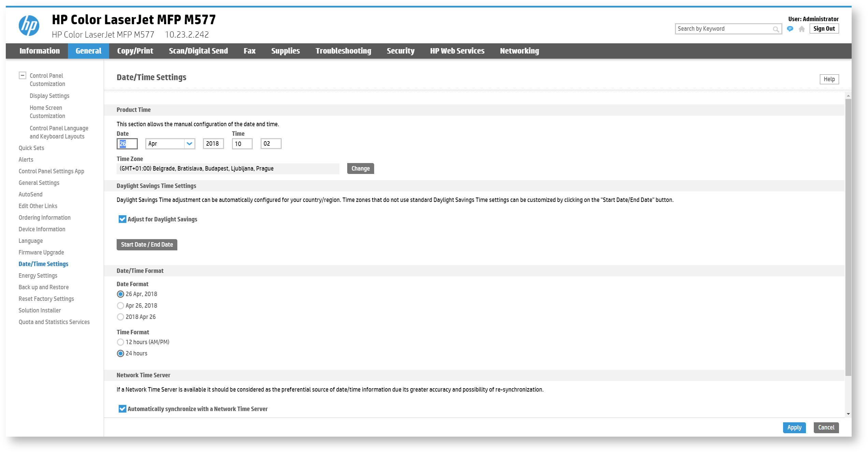The height and width of the screenshot is (453, 868).
Task: Open AutoSend in sidebar
Action: [x=31, y=194]
